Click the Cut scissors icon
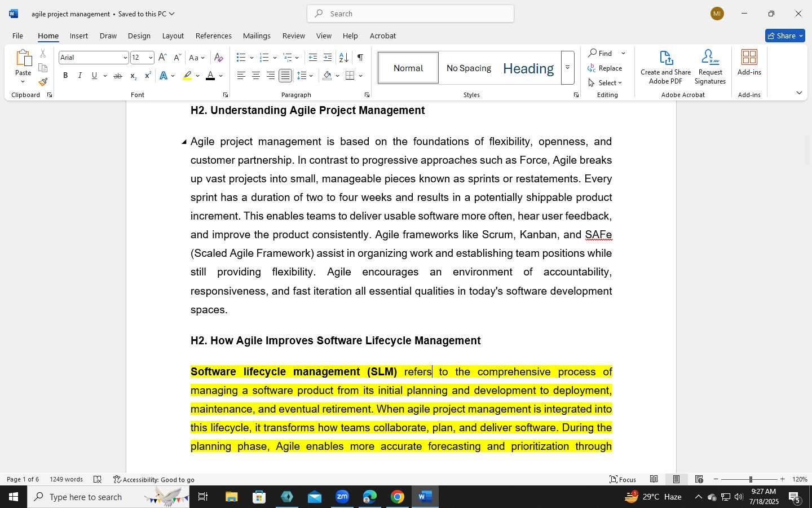Image resolution: width=812 pixels, height=508 pixels. point(43,54)
